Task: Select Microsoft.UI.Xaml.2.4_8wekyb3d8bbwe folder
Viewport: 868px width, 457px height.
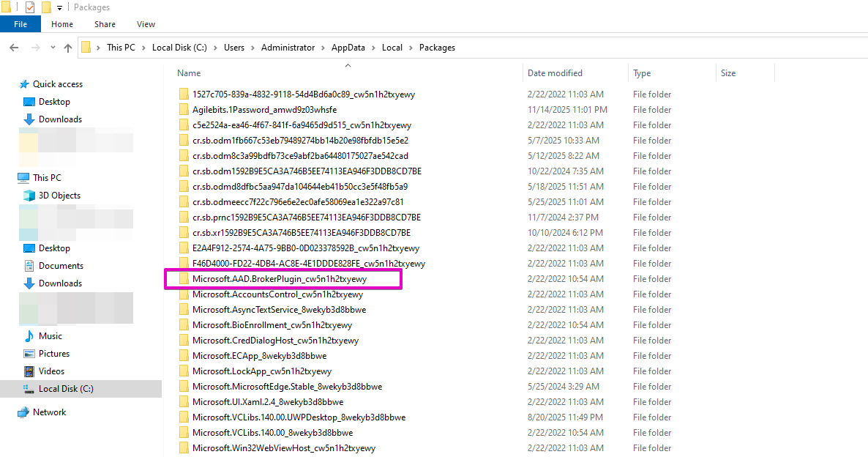Action: pyautogui.click(x=268, y=402)
